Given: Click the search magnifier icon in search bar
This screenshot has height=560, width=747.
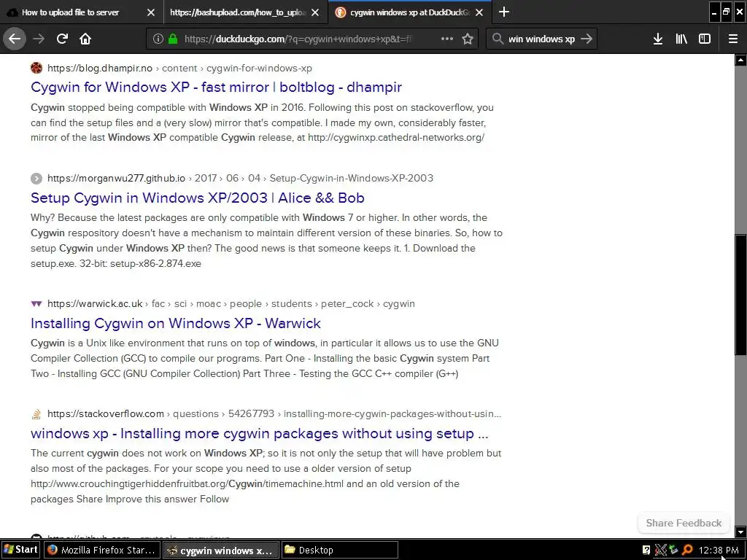Looking at the screenshot, I should (x=498, y=39).
